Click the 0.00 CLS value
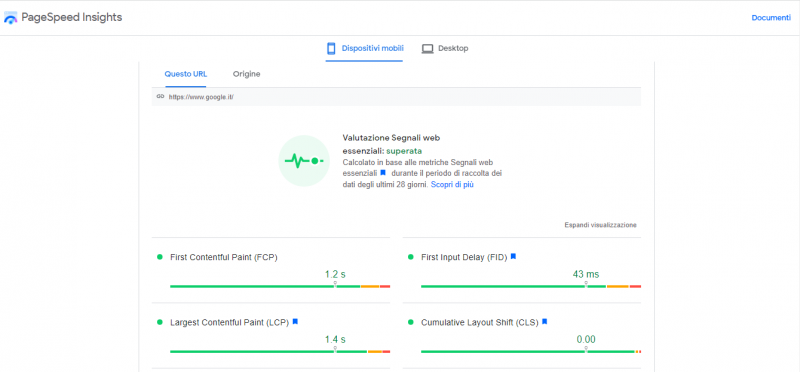This screenshot has height=372, width=800. pos(586,340)
